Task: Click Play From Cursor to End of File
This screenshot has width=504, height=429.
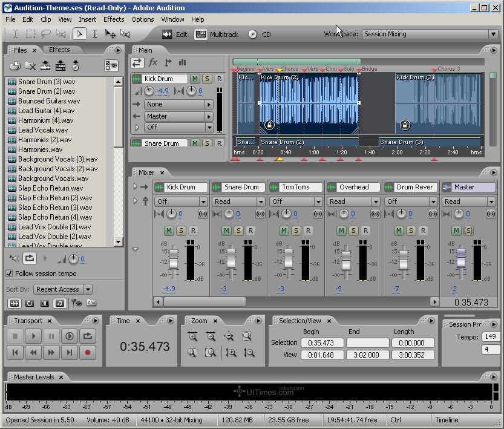Action: [x=69, y=336]
